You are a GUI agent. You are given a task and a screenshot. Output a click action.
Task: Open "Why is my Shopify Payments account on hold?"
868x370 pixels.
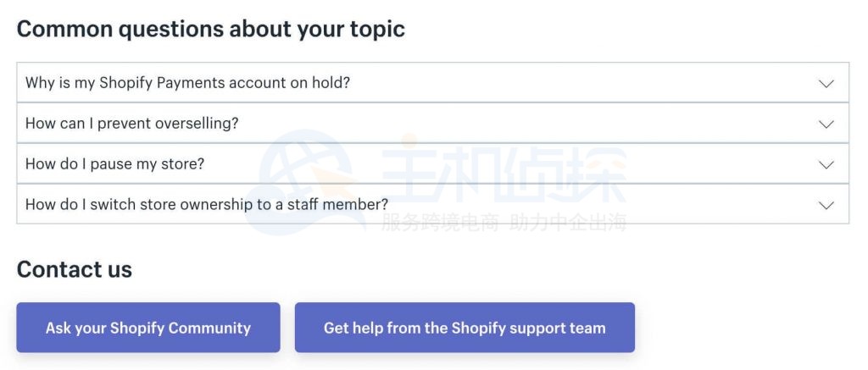click(187, 83)
